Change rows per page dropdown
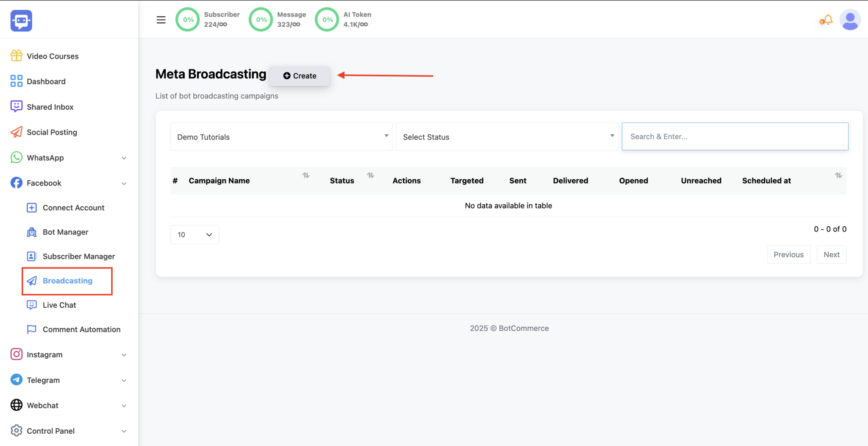Viewport: 868px width, 446px height. [195, 234]
